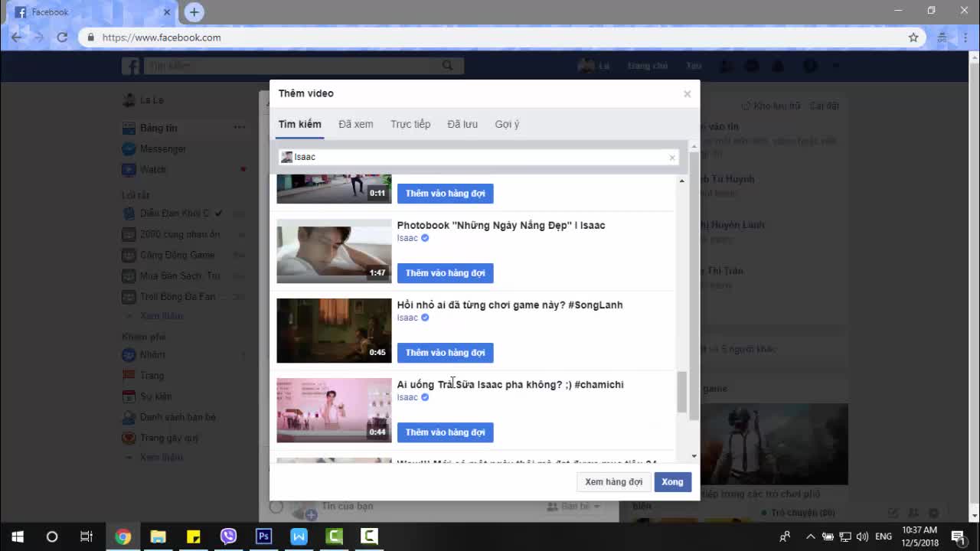
Task: Expand Xem thêm under Khám phá
Action: pyautogui.click(x=161, y=457)
